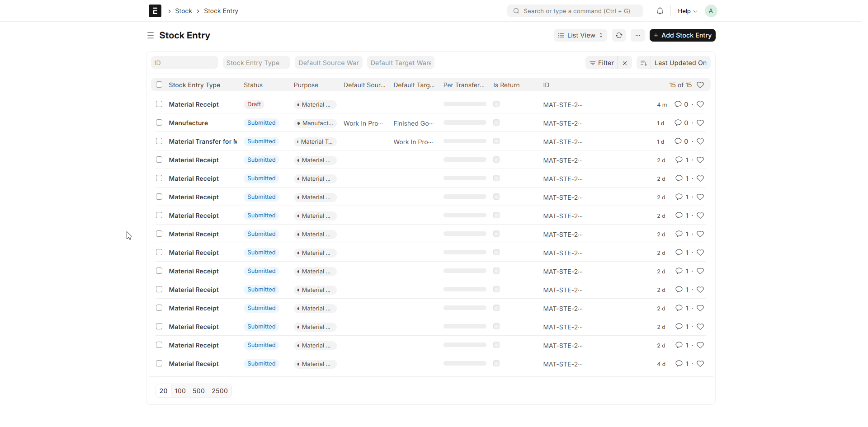Screen dimensions: 868x427
Task: Clear filters with the X icon
Action: (624, 63)
